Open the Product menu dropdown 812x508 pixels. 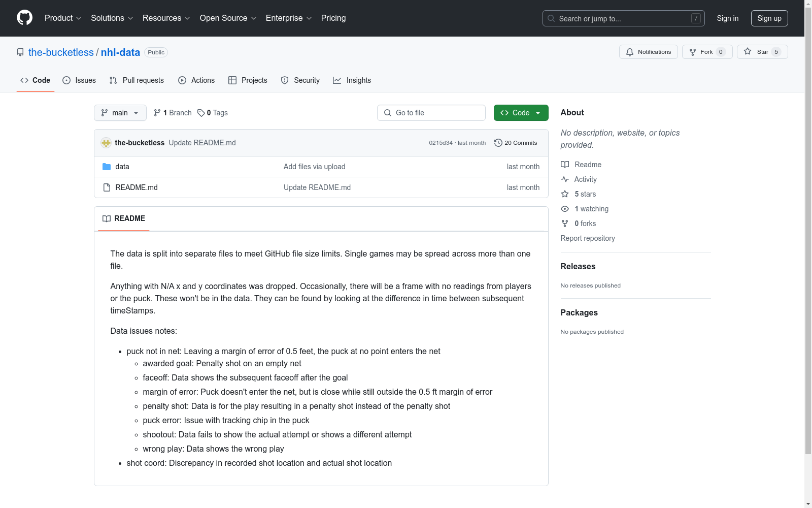pyautogui.click(x=63, y=18)
